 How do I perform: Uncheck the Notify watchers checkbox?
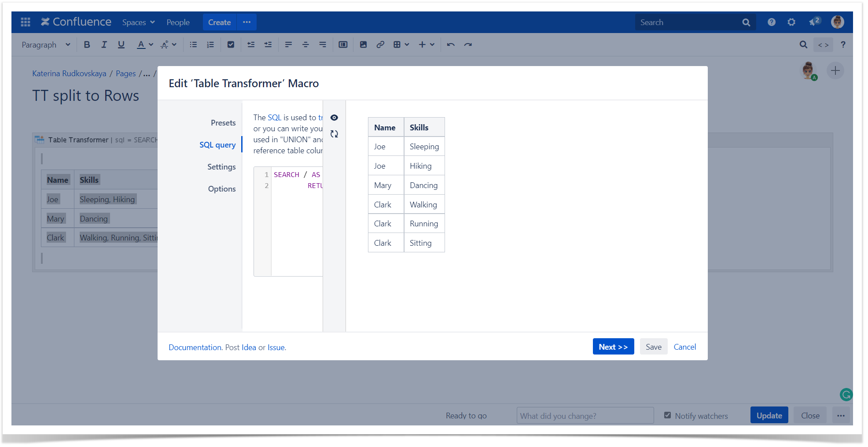pyautogui.click(x=667, y=415)
